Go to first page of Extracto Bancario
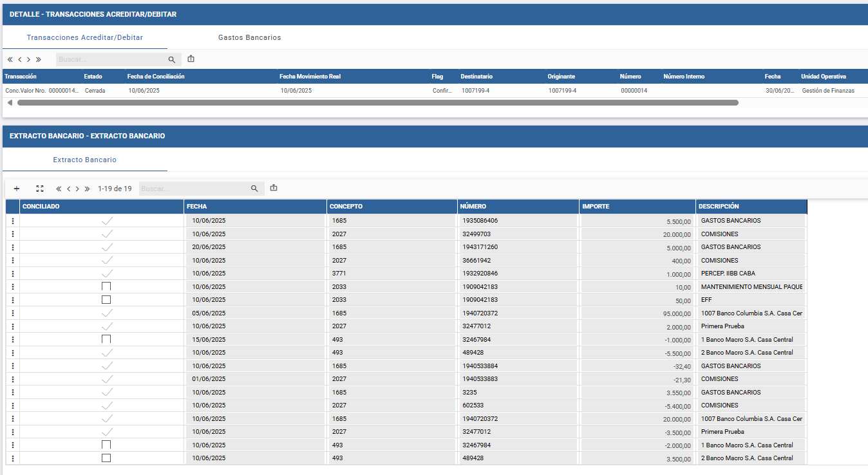Screen dimensions: 868x475 click(59, 189)
